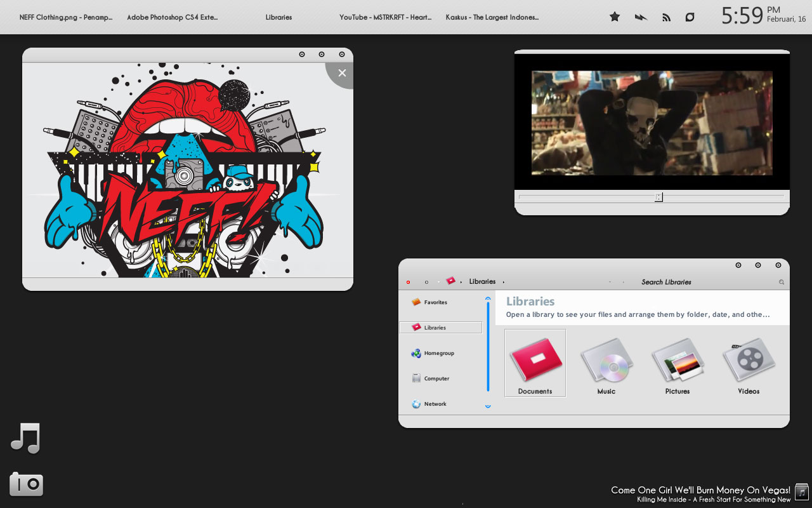Click the now-playing music icon at bottom right
This screenshot has height=508, width=812.
[802, 491]
